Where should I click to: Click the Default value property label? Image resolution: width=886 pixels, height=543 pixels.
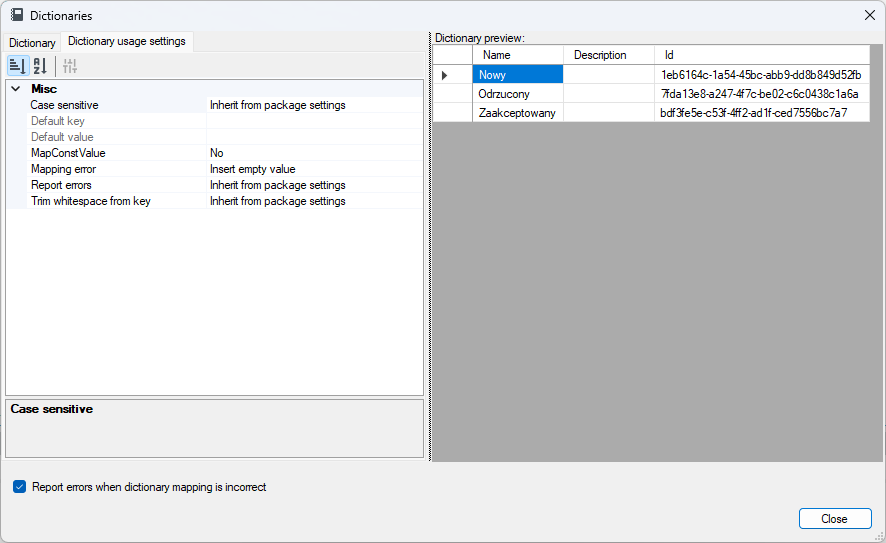[x=62, y=137]
